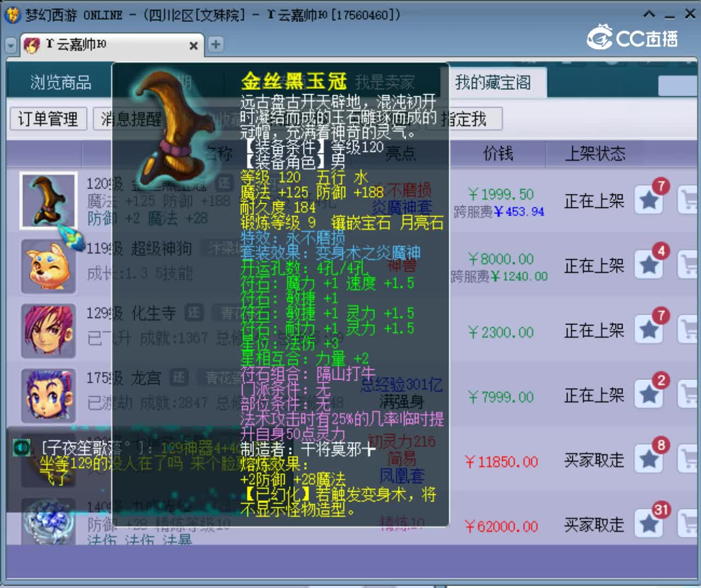Viewport: 701px width, 588px height.
Task: Favorite the ¥8000.00 超级神狗 star
Action: tap(650, 265)
